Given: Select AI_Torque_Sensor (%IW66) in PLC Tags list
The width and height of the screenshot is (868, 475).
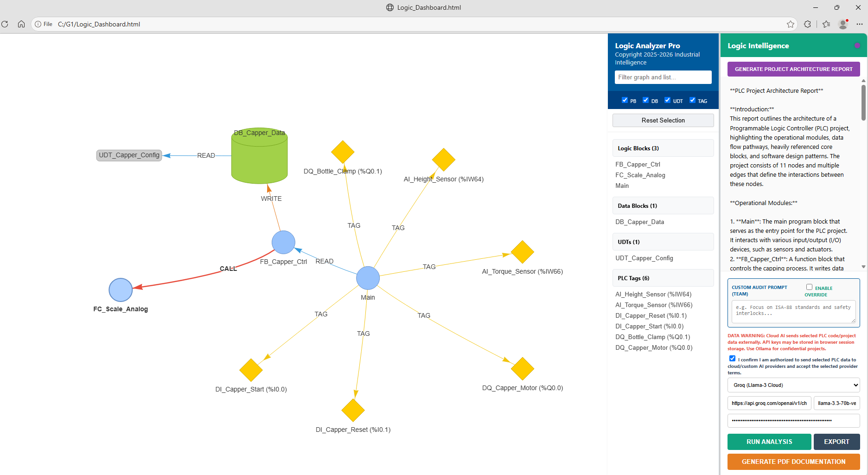Looking at the screenshot, I should [x=654, y=305].
